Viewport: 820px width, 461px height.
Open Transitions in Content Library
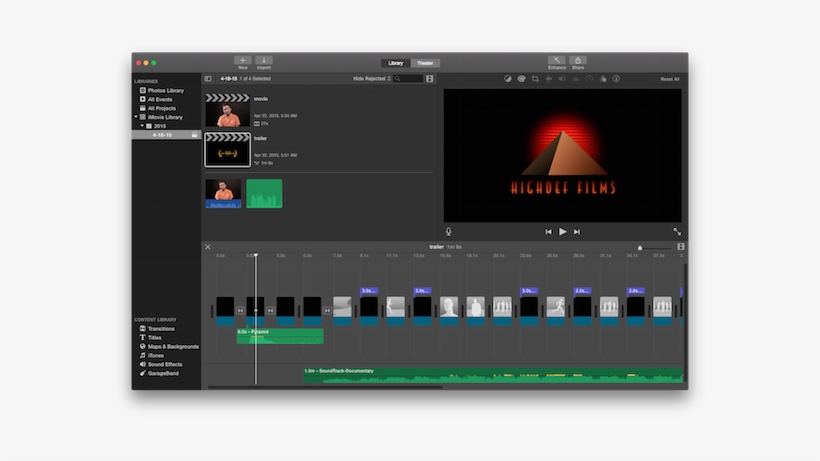[x=161, y=329]
